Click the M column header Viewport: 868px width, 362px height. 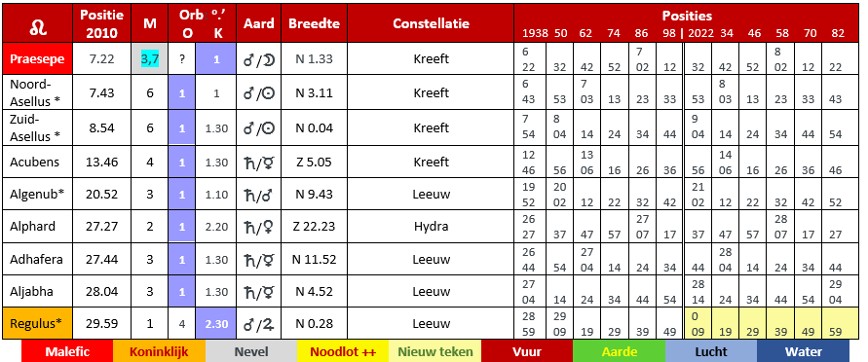tap(149, 23)
